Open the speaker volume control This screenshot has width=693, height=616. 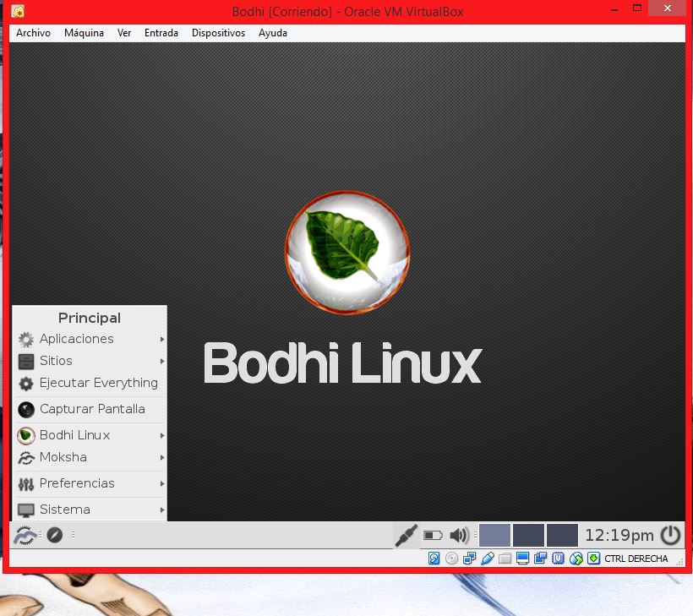[x=459, y=535]
